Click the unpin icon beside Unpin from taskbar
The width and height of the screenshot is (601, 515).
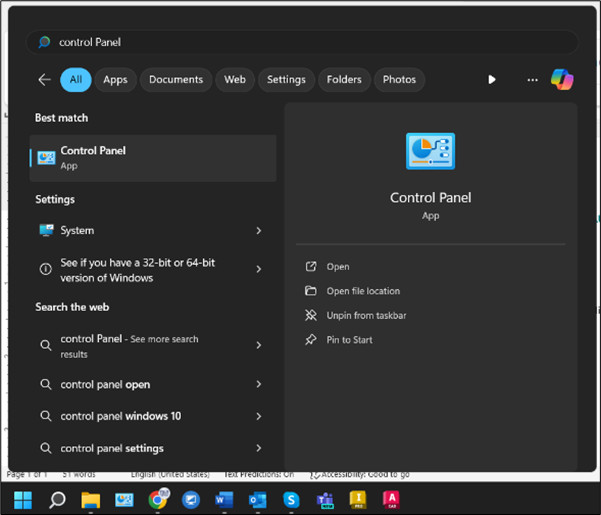click(x=311, y=315)
